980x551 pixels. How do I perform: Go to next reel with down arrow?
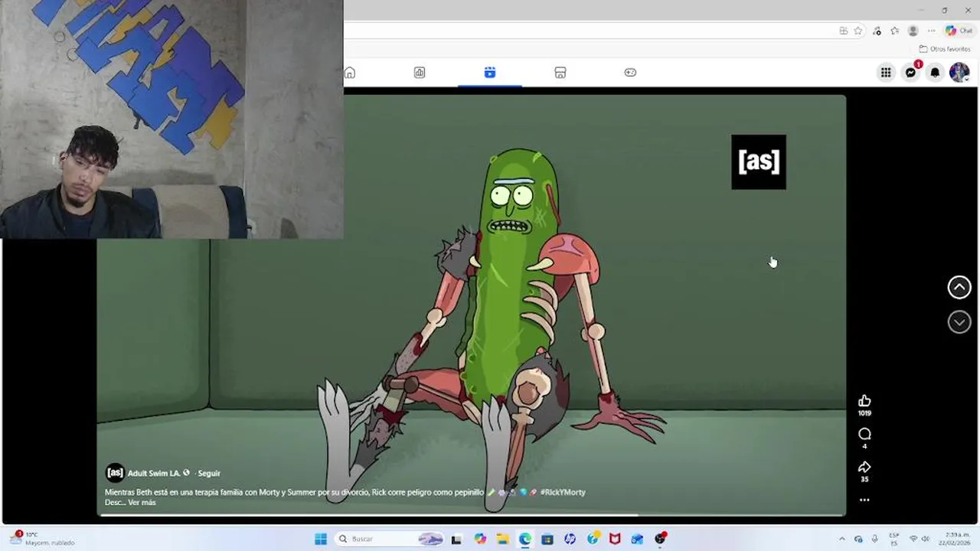tap(959, 322)
